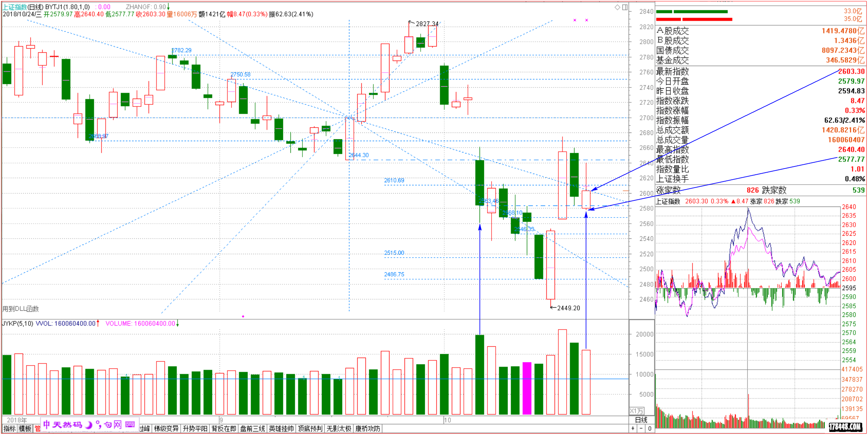Image resolution: width=868 pixels, height=435 pixels.
Task: Click the 跌家数 count 539
Action: [858, 190]
